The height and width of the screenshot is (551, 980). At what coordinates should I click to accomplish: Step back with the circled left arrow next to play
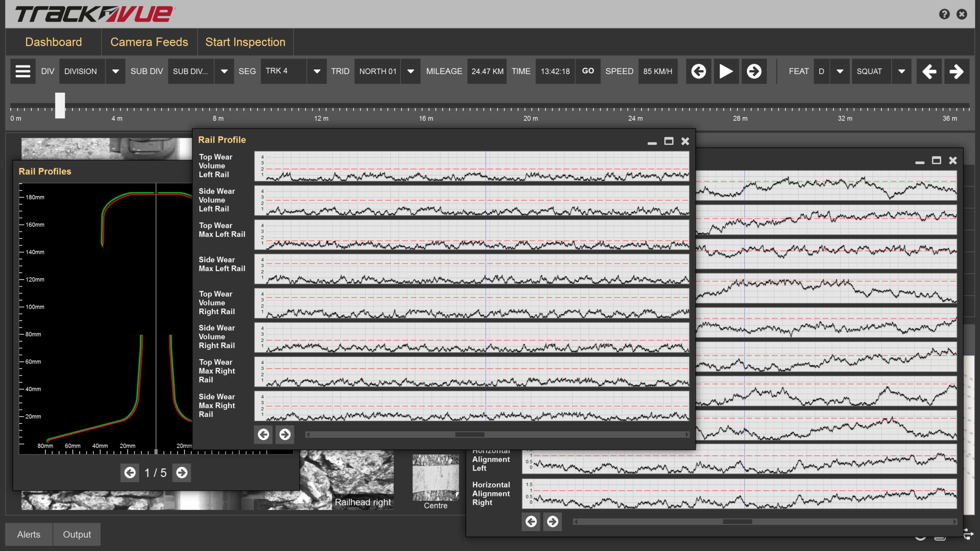[699, 71]
